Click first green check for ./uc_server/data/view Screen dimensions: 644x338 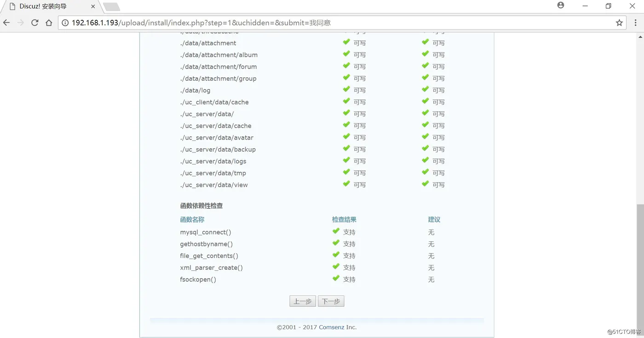coord(346,184)
